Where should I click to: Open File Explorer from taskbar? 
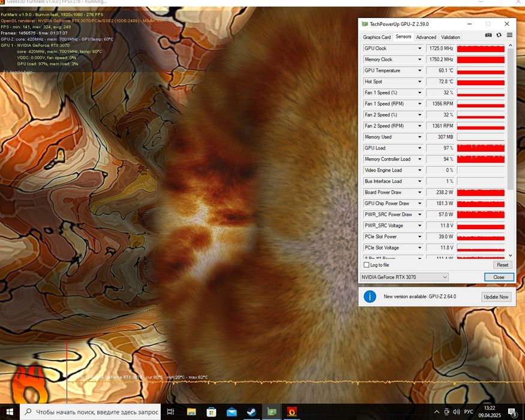(191, 412)
